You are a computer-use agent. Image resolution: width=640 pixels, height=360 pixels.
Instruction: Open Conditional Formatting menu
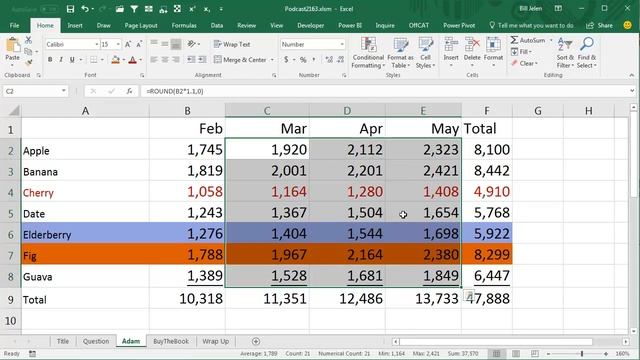[x=368, y=53]
